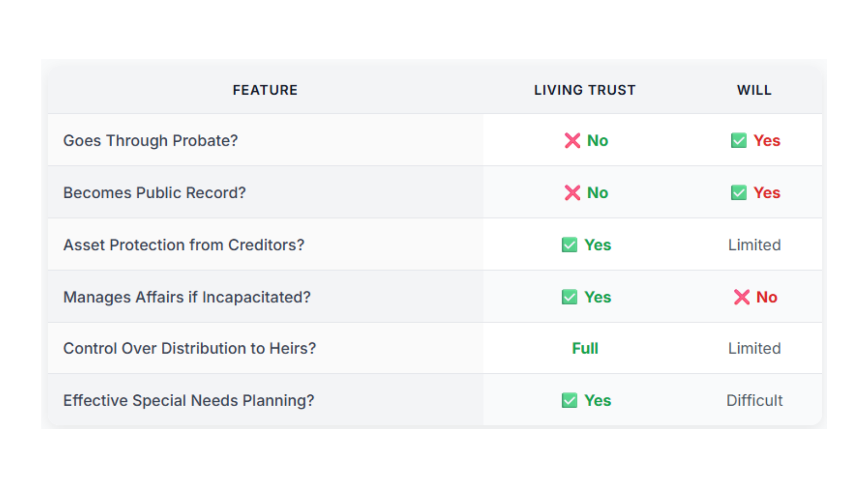This screenshot has width=868, height=488.
Task: Select the FEATURE column header
Action: [x=265, y=90]
